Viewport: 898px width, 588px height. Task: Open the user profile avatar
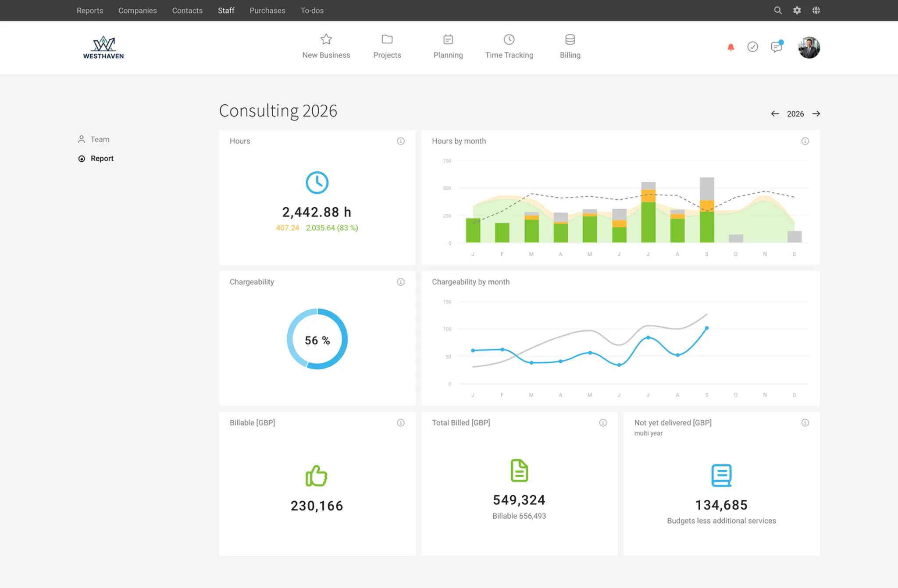click(809, 47)
